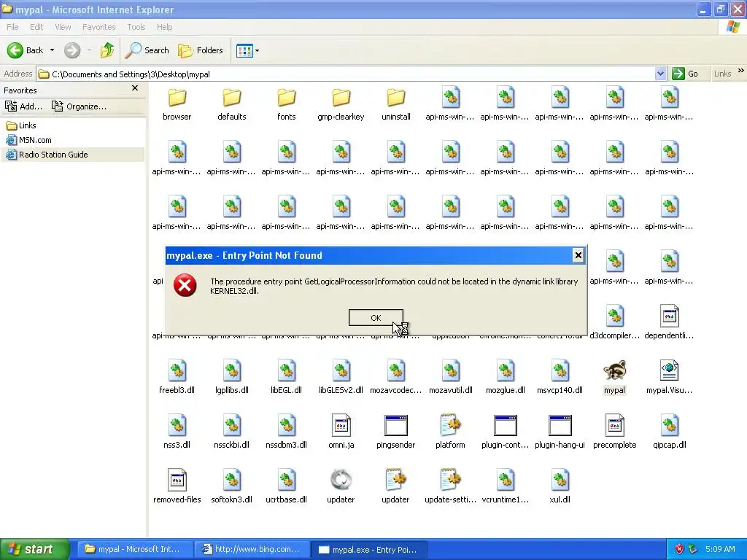Select the libEGL.dll file

[x=286, y=378]
